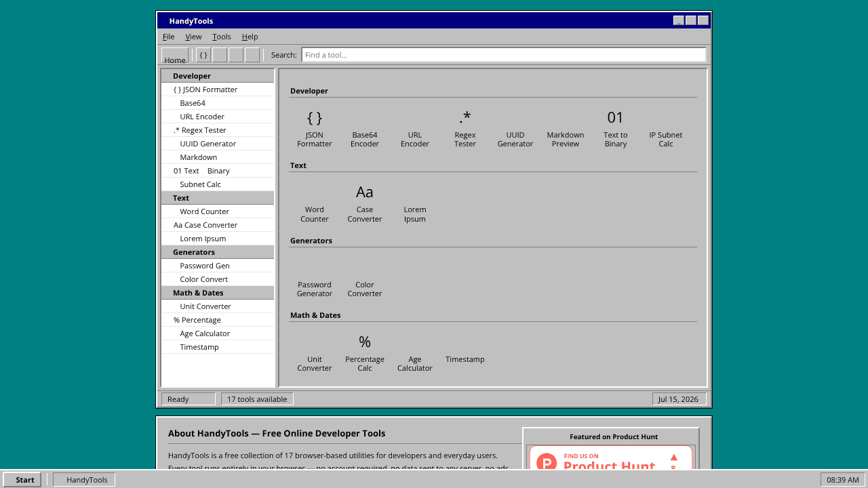Open the Case Converter tile with Aa icon
Image resolution: width=868 pixels, height=488 pixels.
[365, 202]
